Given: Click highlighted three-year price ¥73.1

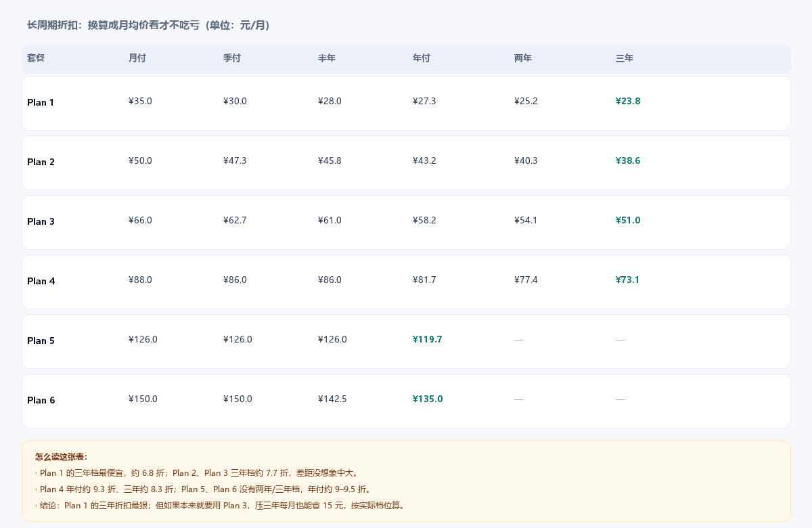Looking at the screenshot, I should click(628, 280).
